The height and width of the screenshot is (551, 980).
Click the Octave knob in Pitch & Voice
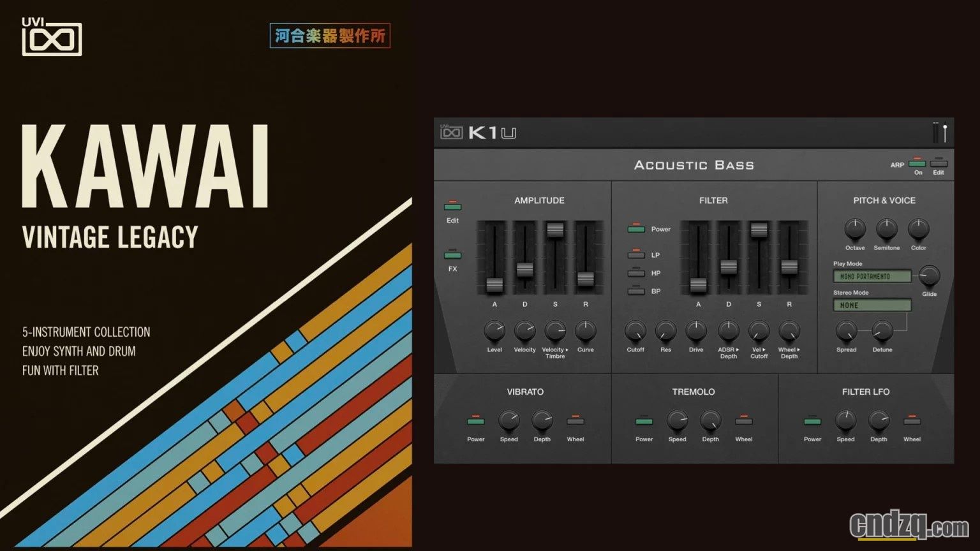854,229
